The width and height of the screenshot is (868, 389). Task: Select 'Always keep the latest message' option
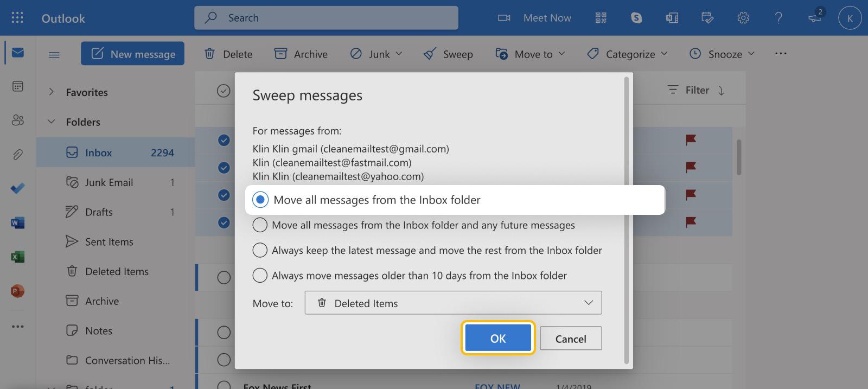point(260,250)
